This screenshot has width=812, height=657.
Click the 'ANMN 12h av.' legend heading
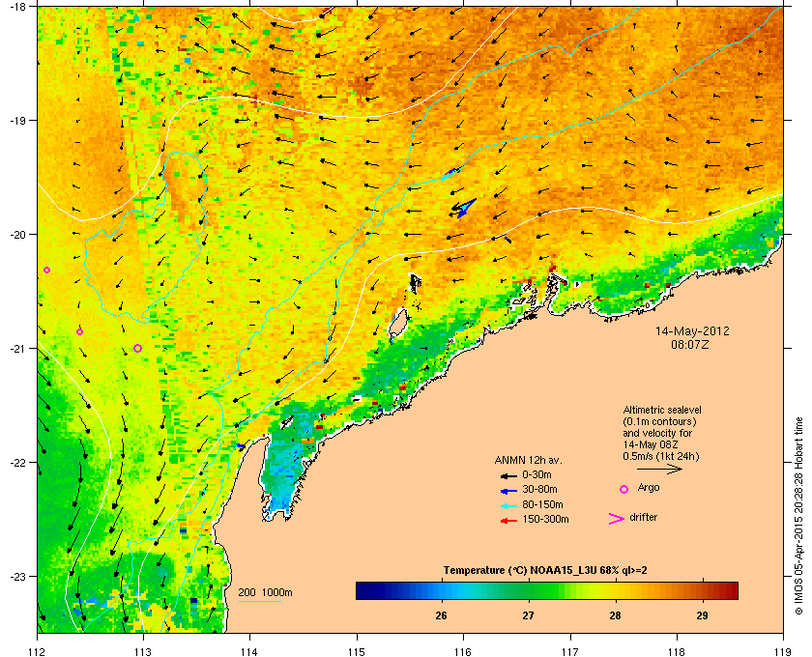pos(528,460)
